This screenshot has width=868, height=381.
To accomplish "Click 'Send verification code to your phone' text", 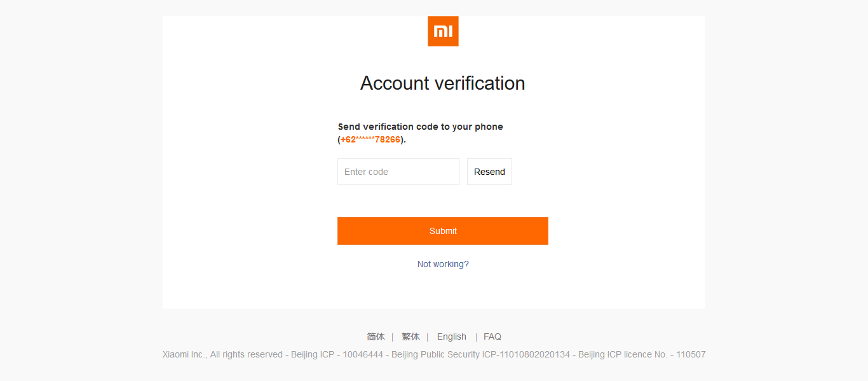I will pos(420,127).
